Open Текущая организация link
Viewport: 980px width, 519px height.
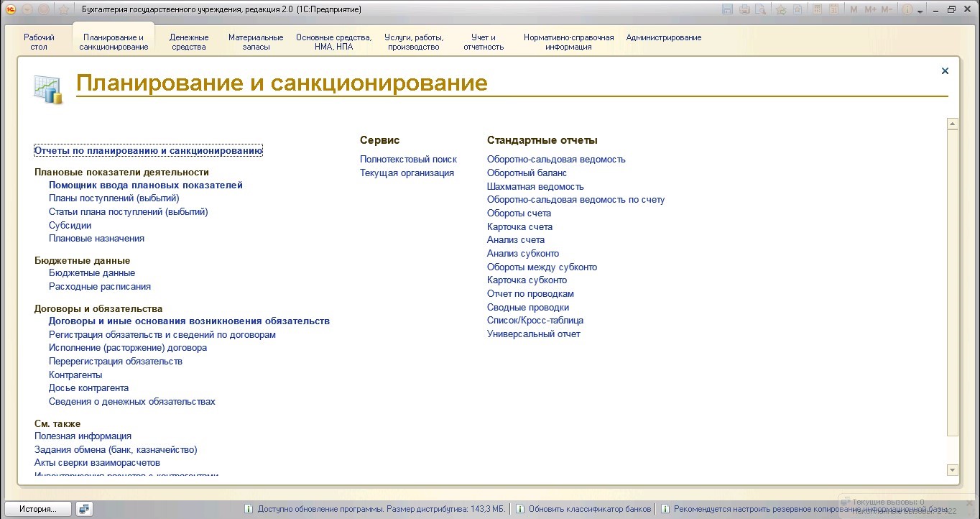[407, 173]
